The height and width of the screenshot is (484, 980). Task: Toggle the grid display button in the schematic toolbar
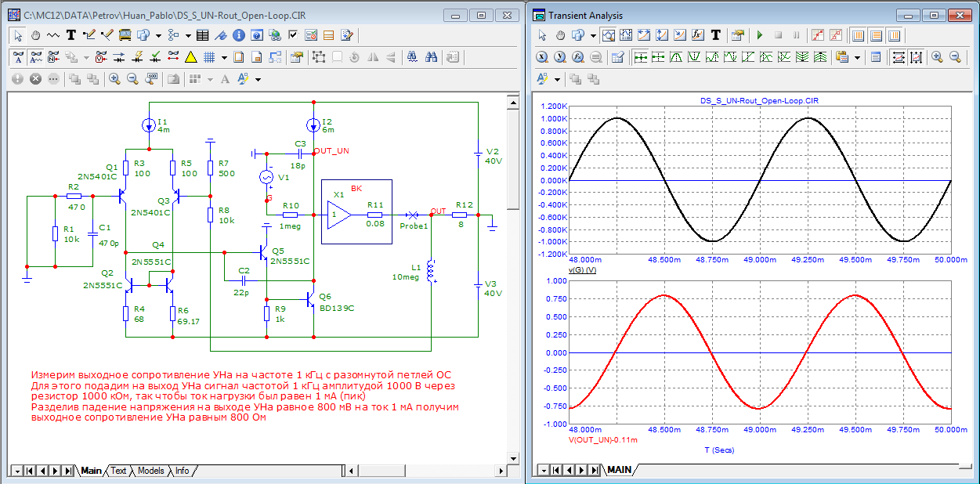click(209, 56)
